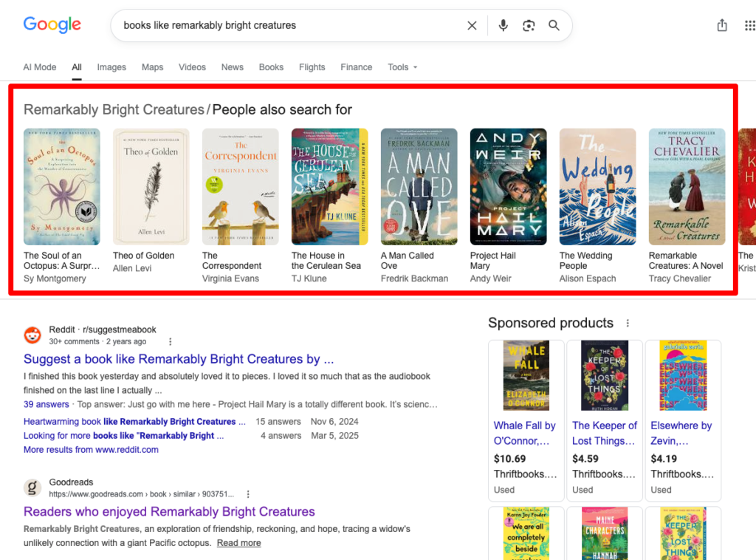Click the Remarkably Bright Creatures breadcrumb heading
This screenshot has height=560, width=756.
(114, 109)
